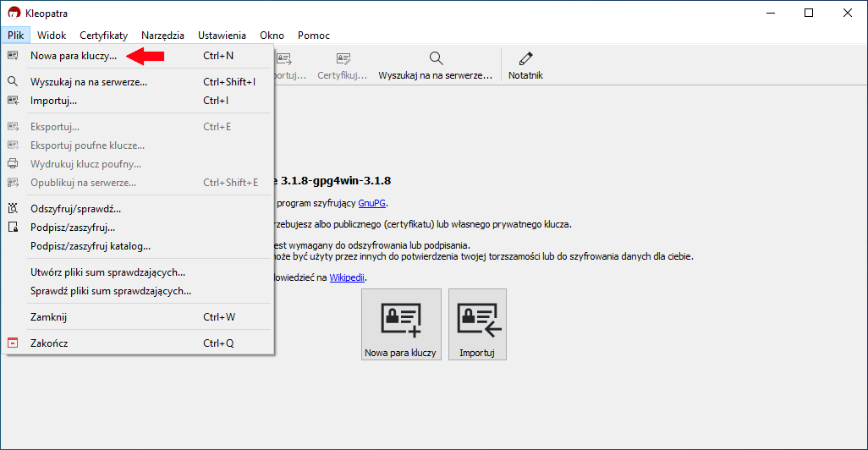
Task: Click the sign/encrypt icon beside Podpisz/zaszyfruj...
Action: [13, 227]
